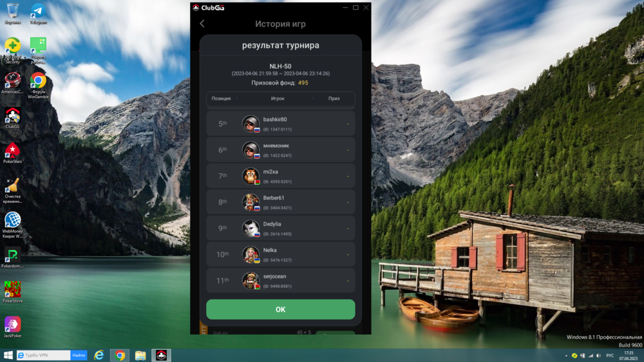The height and width of the screenshot is (362, 644).
Task: Select the 7th place mi2xa row
Action: coord(280,176)
